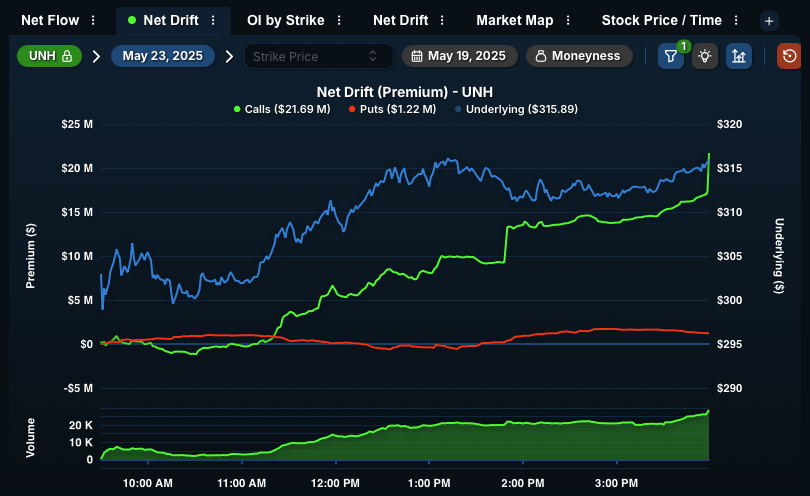Screen dimensions: 810x496
Task: Click the UNH locked ticker button
Action: click(x=50, y=56)
